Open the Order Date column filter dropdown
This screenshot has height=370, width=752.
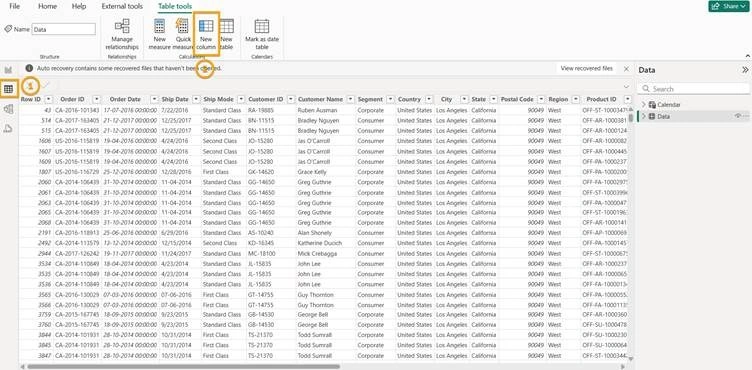[x=154, y=99]
